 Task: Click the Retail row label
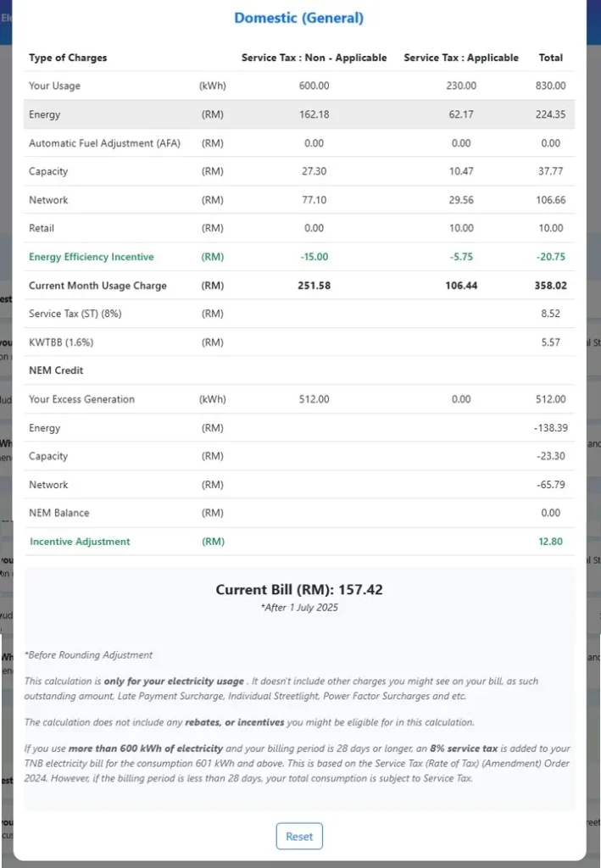pyautogui.click(x=44, y=228)
